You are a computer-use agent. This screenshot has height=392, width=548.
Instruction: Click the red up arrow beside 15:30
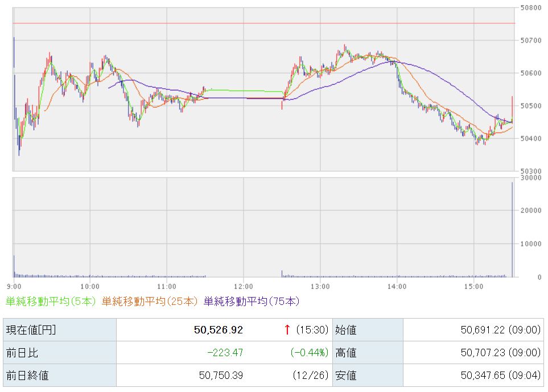287,329
